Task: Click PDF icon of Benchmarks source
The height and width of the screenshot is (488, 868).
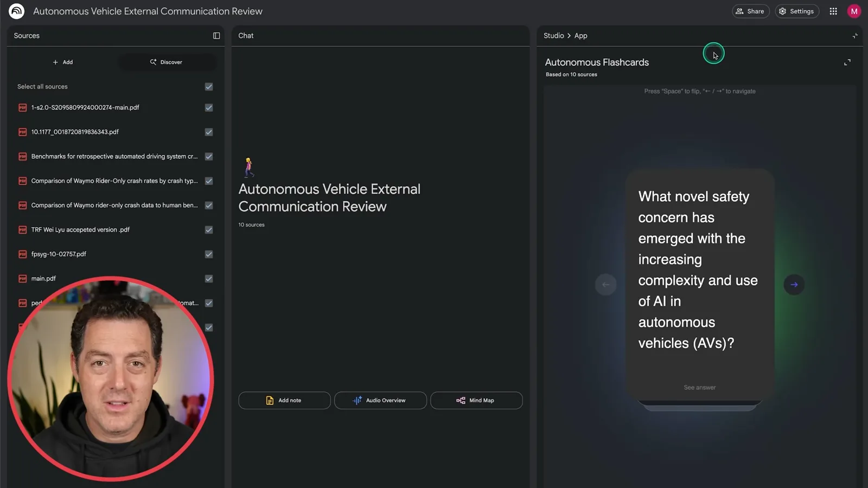Action: pyautogui.click(x=23, y=157)
